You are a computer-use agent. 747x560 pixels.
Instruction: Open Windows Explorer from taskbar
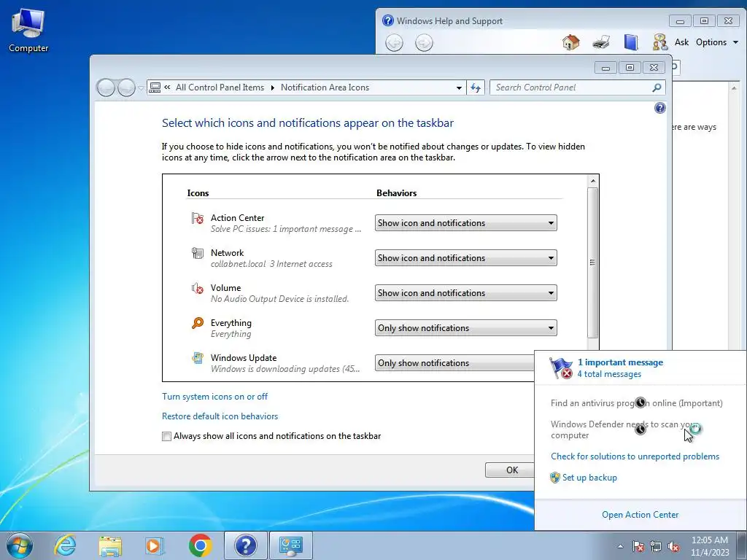pyautogui.click(x=110, y=545)
